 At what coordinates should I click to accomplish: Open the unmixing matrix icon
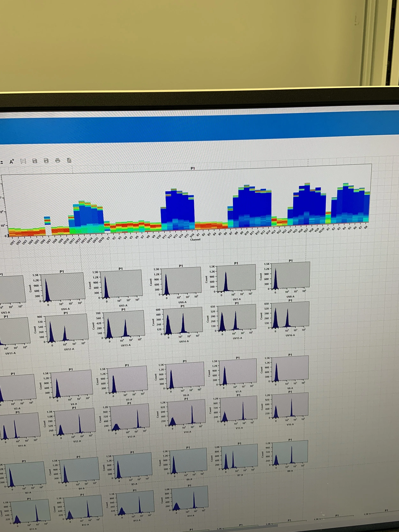click(x=23, y=161)
